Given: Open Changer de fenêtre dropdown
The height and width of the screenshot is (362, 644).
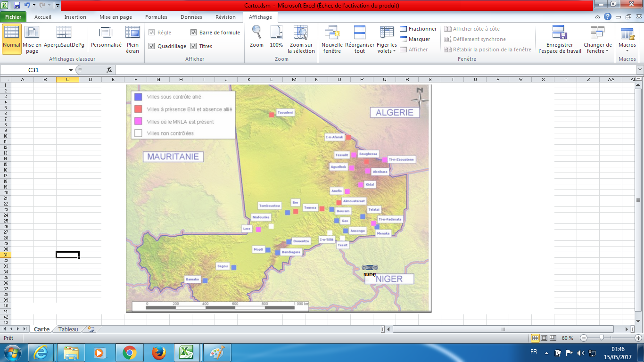Looking at the screenshot, I should coord(598,40).
